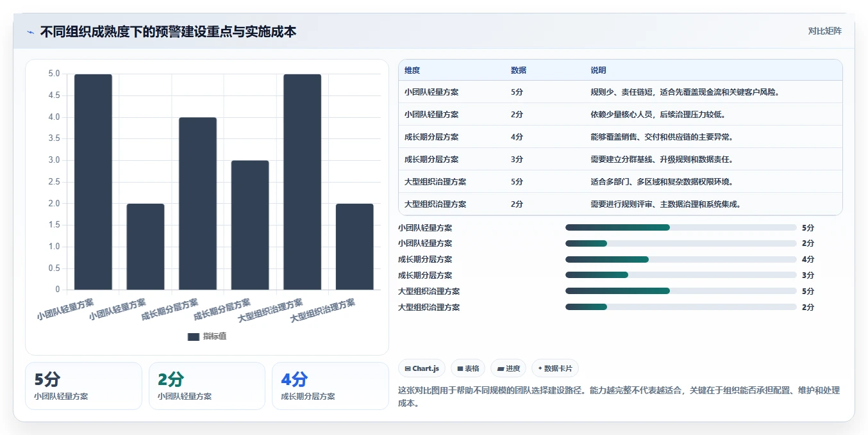Click the 对比矩阵 label in the header
This screenshot has height=435, width=868.
tap(824, 31)
